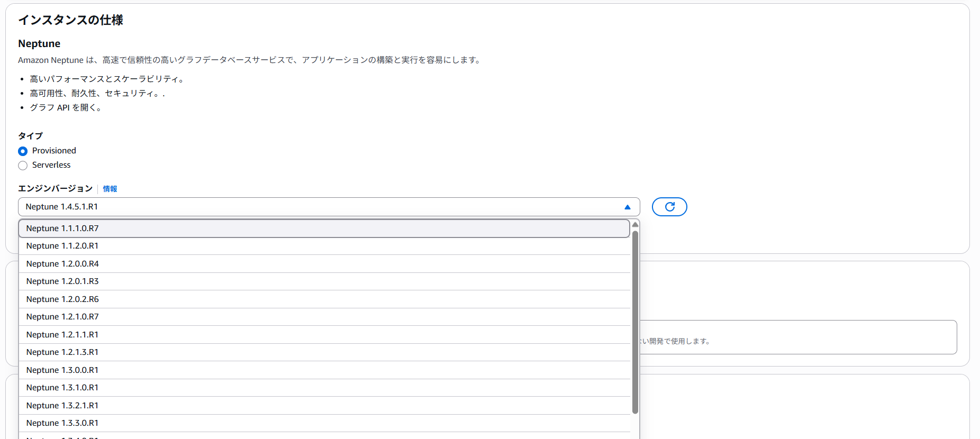The image size is (980, 439).
Task: Choose Neptune 1.2.0.1.R3 from the list
Action: pos(324,281)
